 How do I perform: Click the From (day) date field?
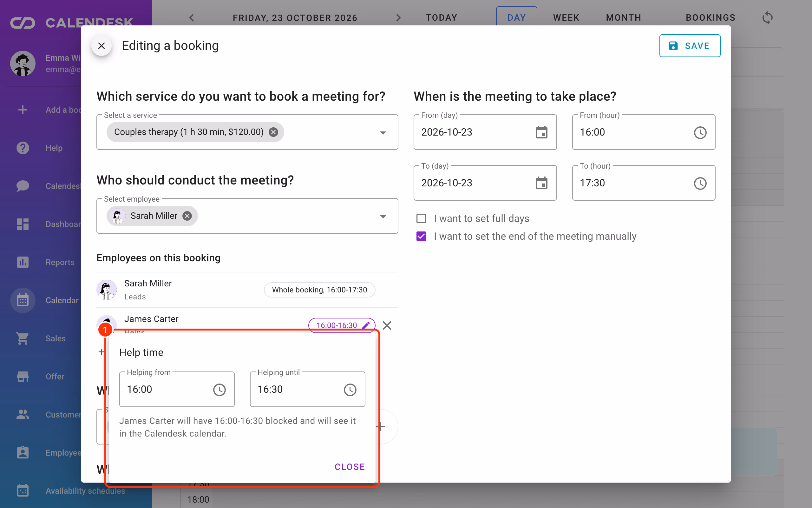(x=485, y=132)
